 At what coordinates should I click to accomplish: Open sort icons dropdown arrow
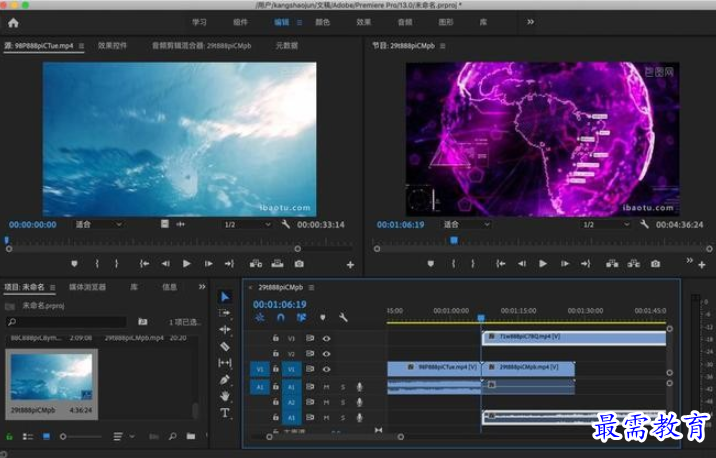pyautogui.click(x=132, y=437)
